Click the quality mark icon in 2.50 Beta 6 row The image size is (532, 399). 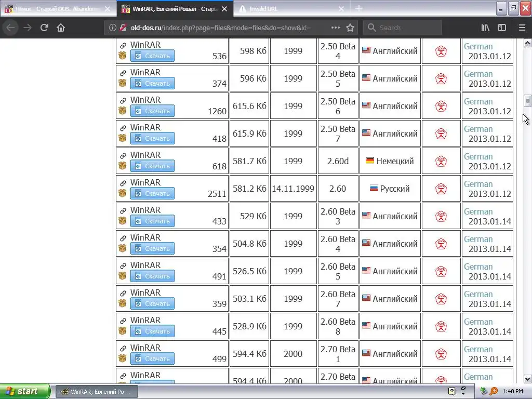pos(441,106)
